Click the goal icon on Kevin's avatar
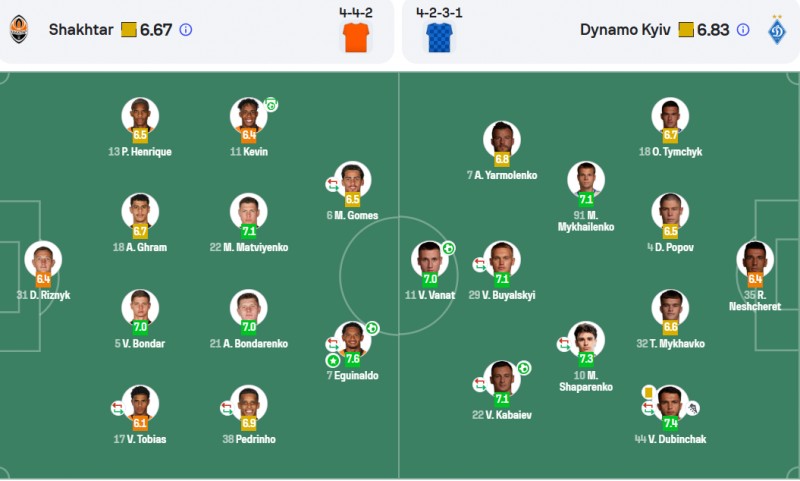The width and height of the screenshot is (800, 481). (x=271, y=105)
